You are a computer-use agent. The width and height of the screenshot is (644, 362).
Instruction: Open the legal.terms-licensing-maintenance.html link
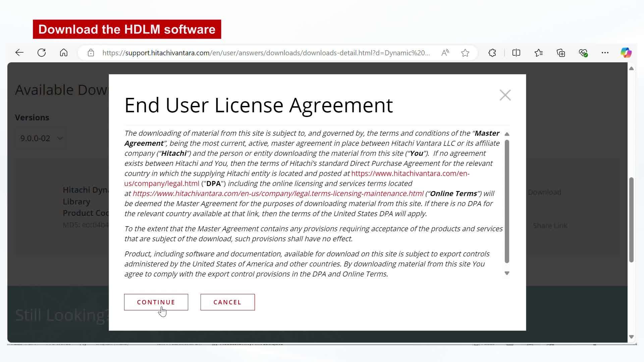point(278,194)
